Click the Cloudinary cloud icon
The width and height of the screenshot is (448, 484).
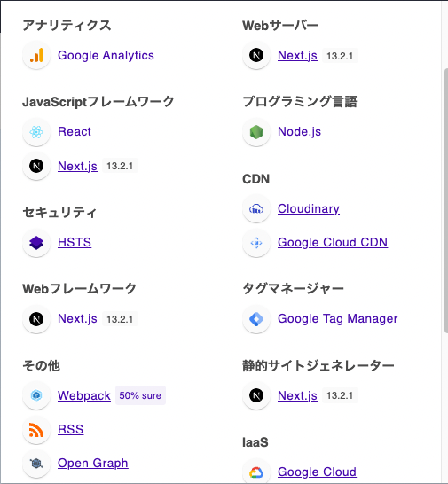(256, 209)
